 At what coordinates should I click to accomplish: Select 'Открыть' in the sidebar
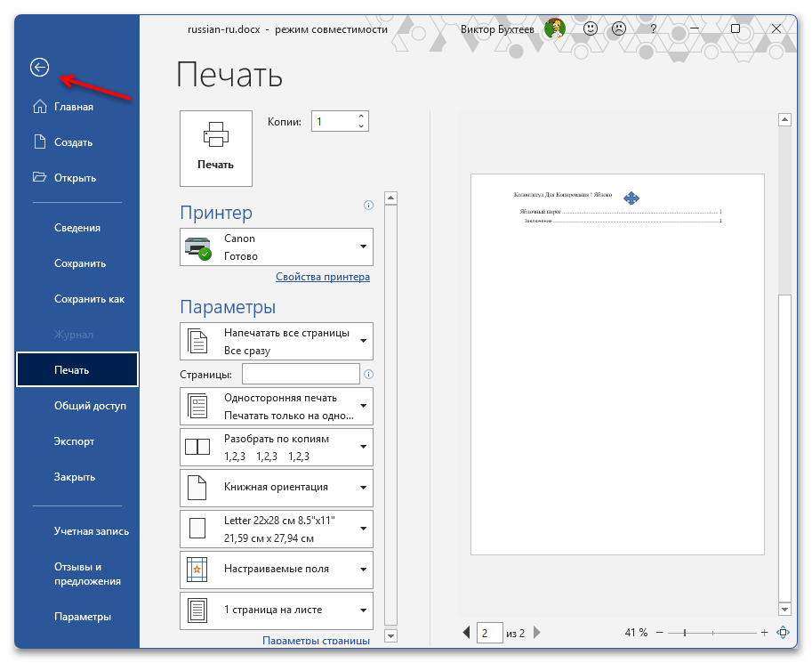click(77, 178)
